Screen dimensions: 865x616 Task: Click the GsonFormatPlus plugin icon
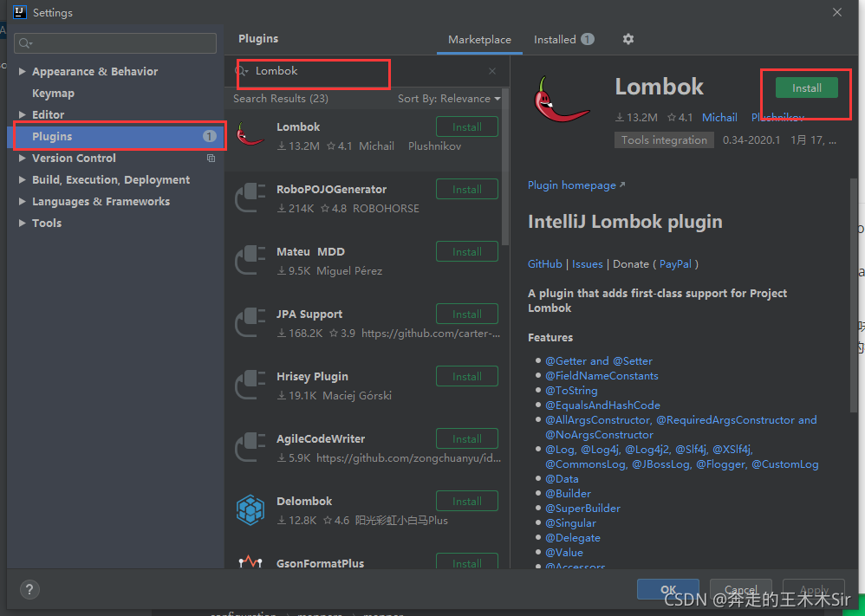250,562
